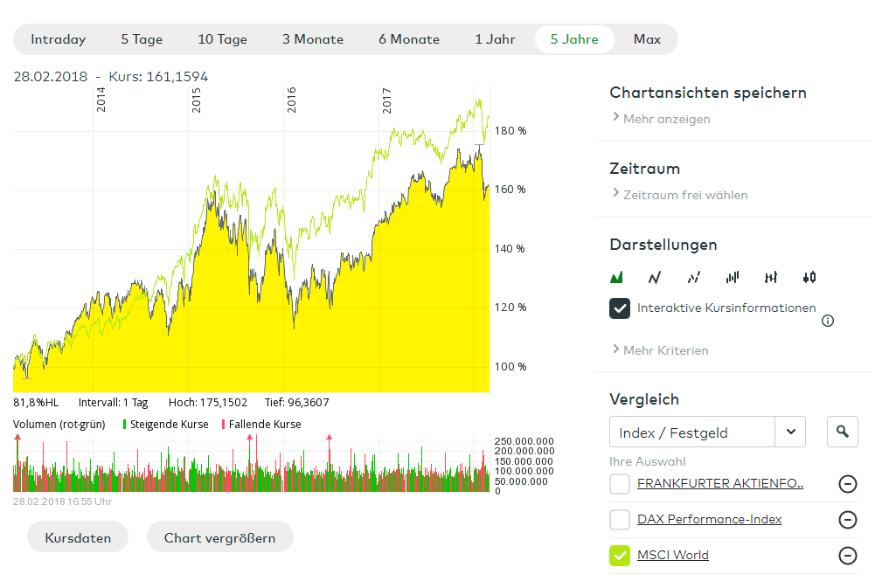Screen dimensions: 882x588
Task: Select the bar chart display icon
Action: click(732, 278)
